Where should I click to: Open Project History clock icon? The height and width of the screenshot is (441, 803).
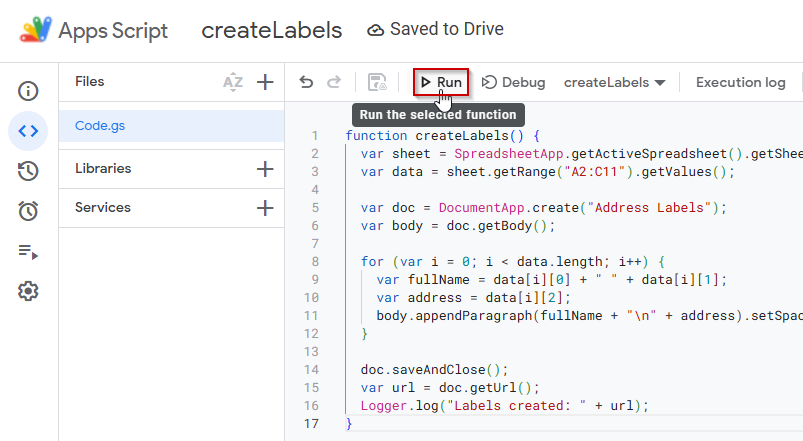click(x=28, y=171)
